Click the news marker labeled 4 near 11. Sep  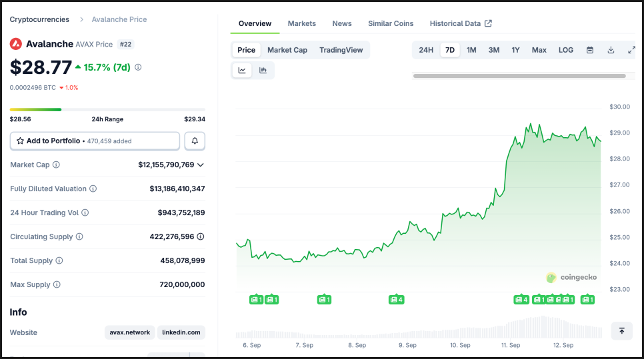pos(521,300)
